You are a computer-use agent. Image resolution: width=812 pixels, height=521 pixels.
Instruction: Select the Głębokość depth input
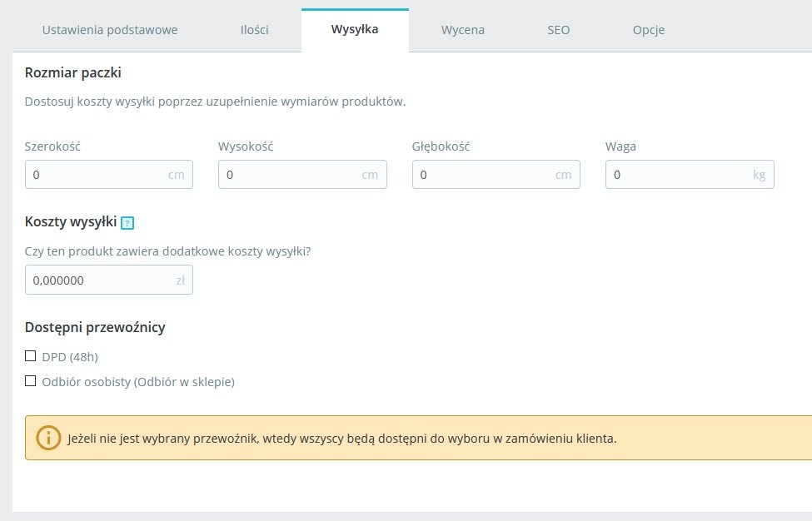483,175
